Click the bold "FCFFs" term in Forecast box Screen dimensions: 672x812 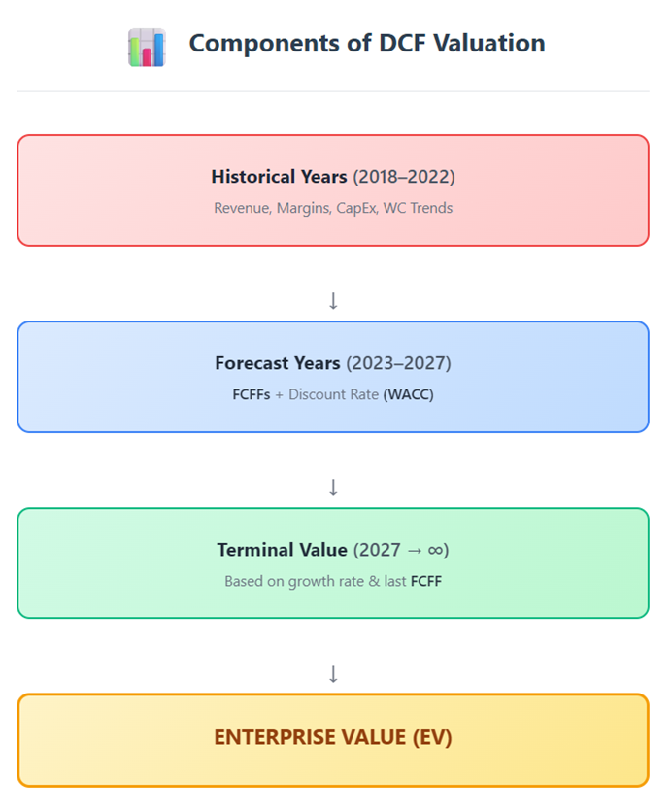[251, 394]
